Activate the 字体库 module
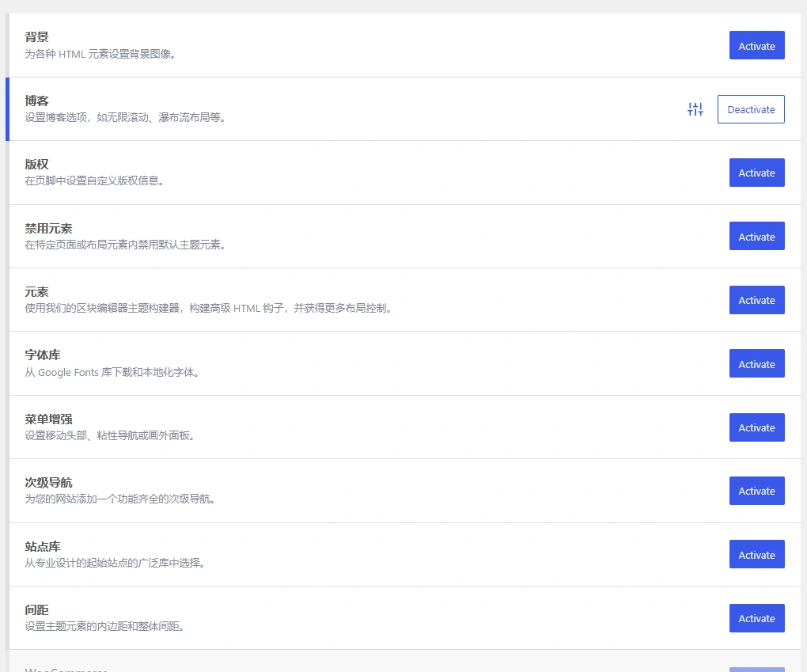 (756, 363)
